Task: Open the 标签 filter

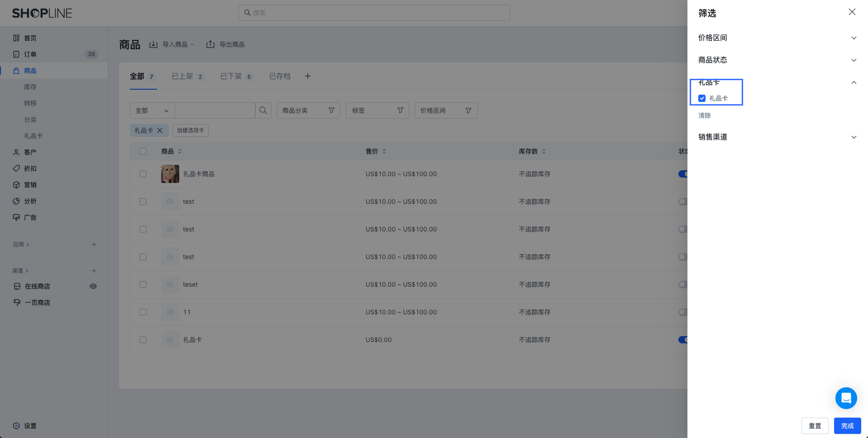Action: point(377,111)
